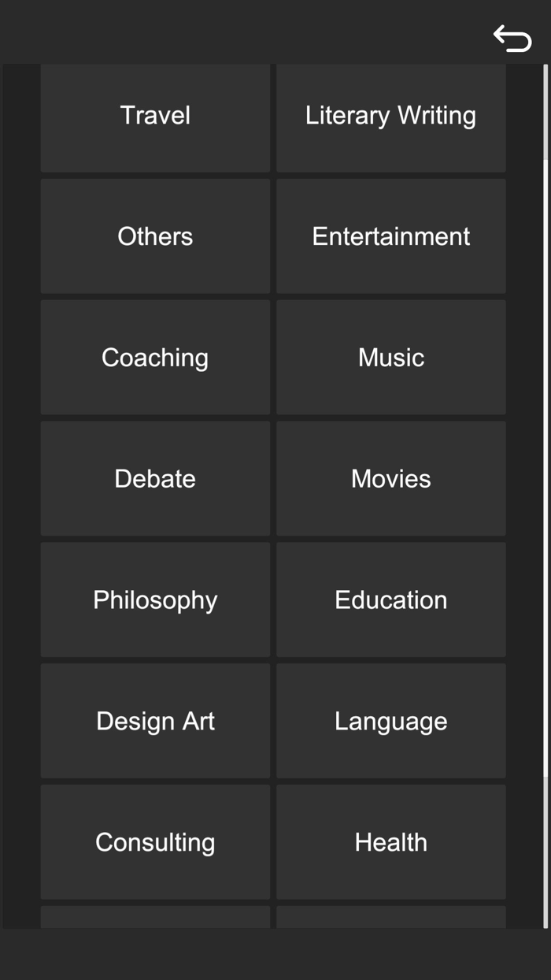Click the empty top header bar
Viewport: 551px width, 980px height.
click(236, 32)
